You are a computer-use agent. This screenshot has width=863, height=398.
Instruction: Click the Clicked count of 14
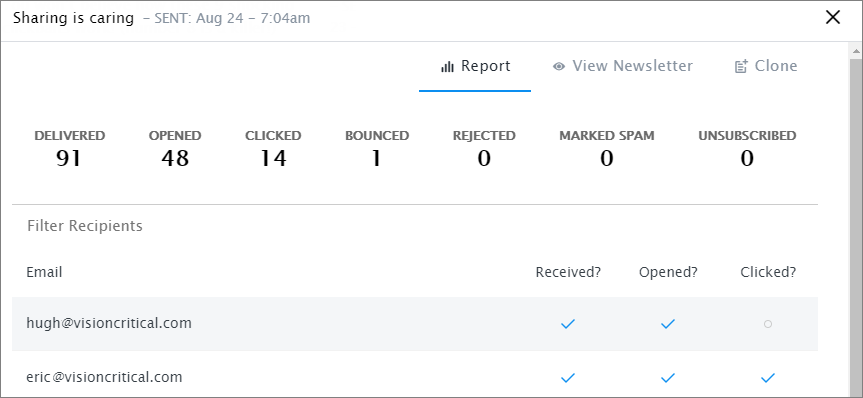pyautogui.click(x=274, y=159)
